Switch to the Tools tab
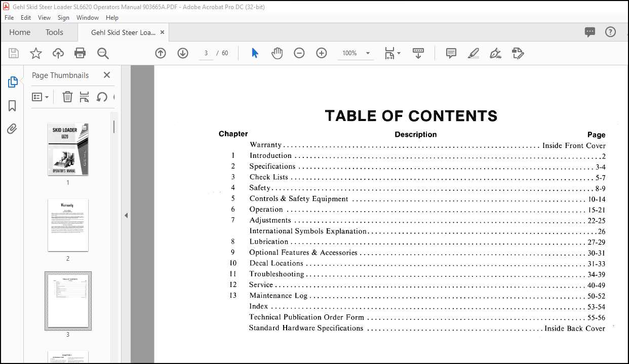Viewport: 629px width, 364px height. tap(54, 32)
